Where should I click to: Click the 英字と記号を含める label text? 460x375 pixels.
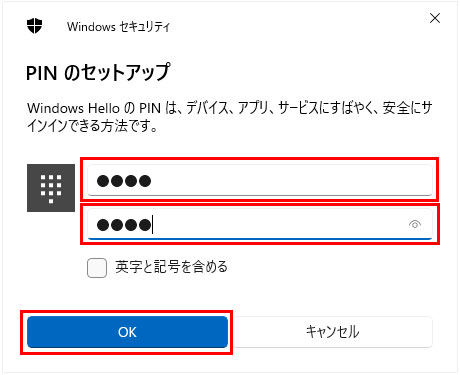point(171,267)
